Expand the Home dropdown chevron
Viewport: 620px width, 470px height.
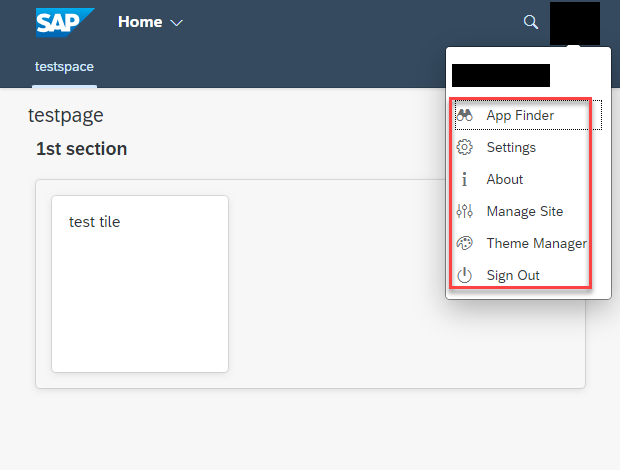[x=176, y=23]
